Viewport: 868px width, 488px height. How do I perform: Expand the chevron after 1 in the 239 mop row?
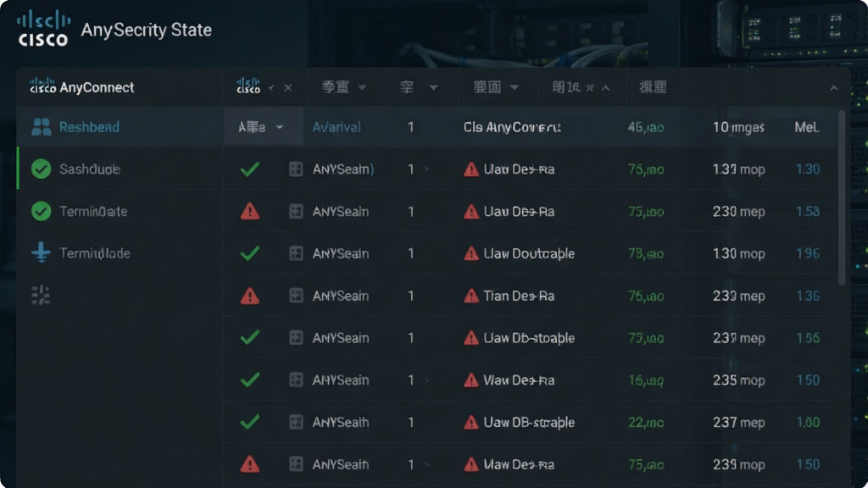[427, 464]
